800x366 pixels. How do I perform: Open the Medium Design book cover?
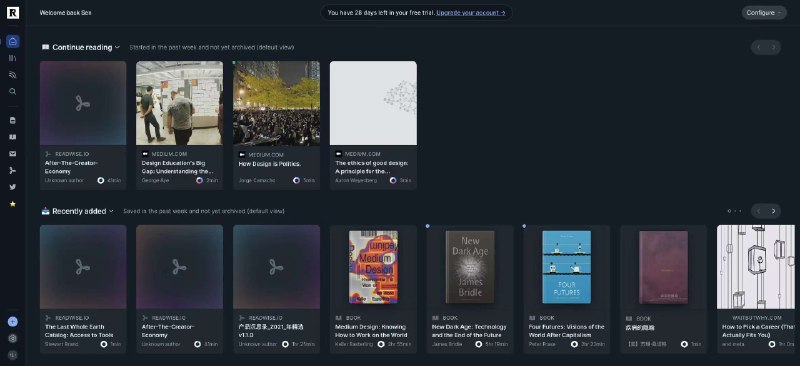[373, 267]
